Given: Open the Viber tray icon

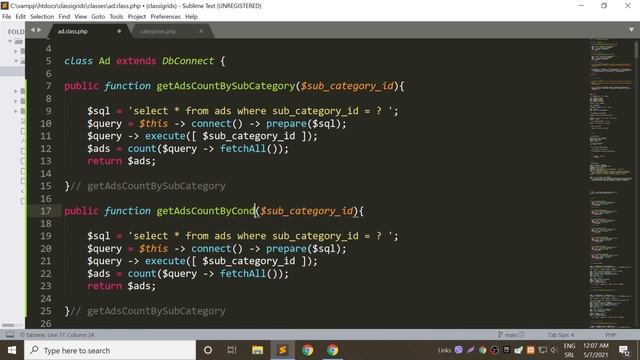Looking at the screenshot, I should [x=459, y=350].
